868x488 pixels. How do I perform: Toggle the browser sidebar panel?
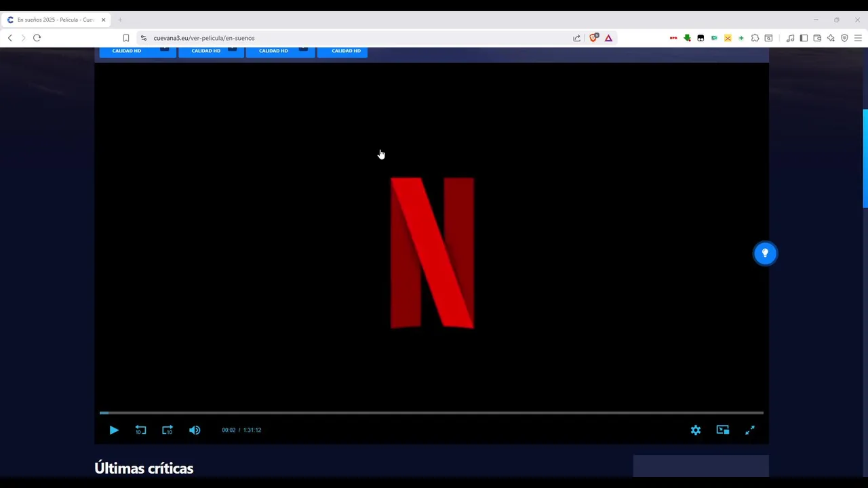(804, 38)
